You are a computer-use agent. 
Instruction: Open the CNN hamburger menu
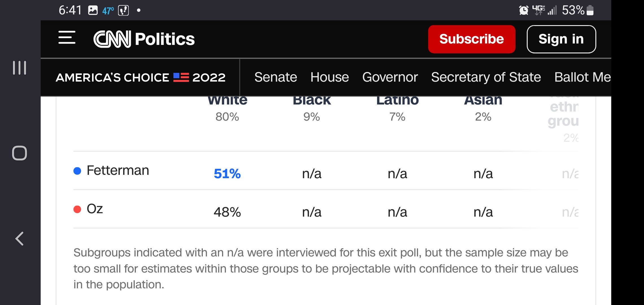pyautogui.click(x=67, y=38)
